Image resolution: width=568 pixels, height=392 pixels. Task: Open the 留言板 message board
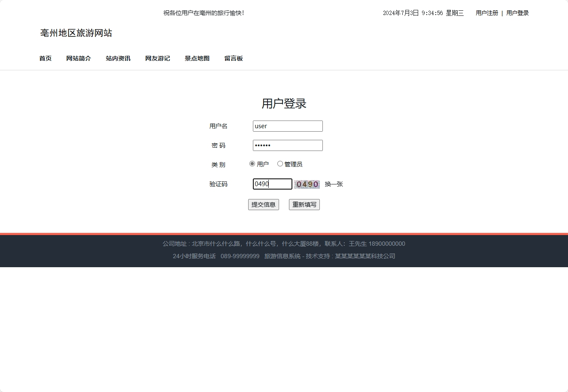[x=234, y=58]
